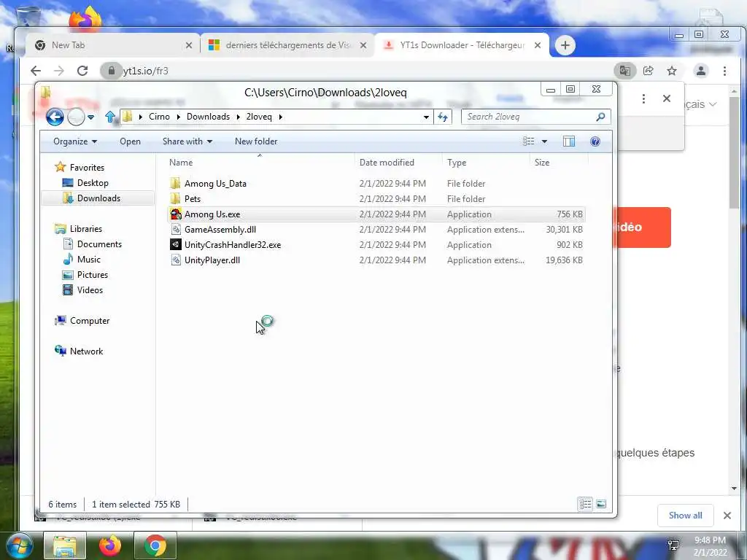
Task: Switch to the YT1s Downloader tab
Action: coord(462,45)
